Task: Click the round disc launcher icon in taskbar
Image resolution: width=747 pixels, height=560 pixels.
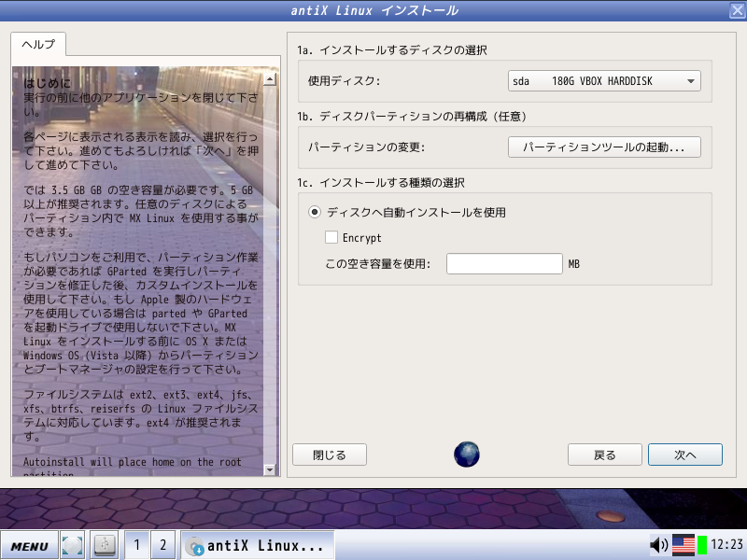Action: (73, 546)
